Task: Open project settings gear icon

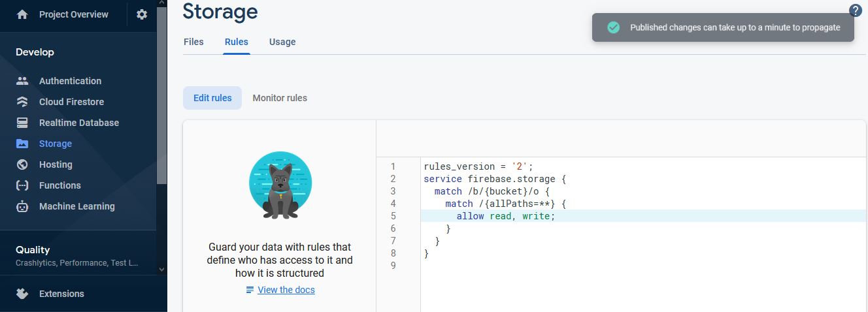Action: 142,14
